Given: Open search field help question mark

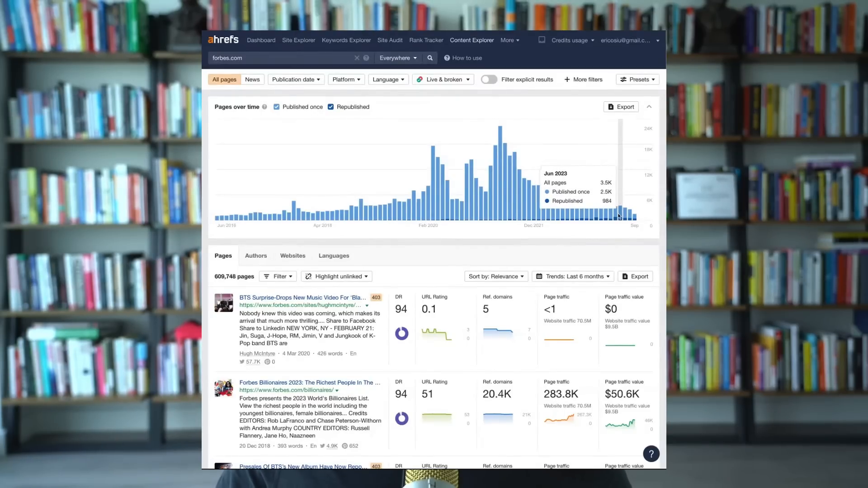Looking at the screenshot, I should 366,58.
